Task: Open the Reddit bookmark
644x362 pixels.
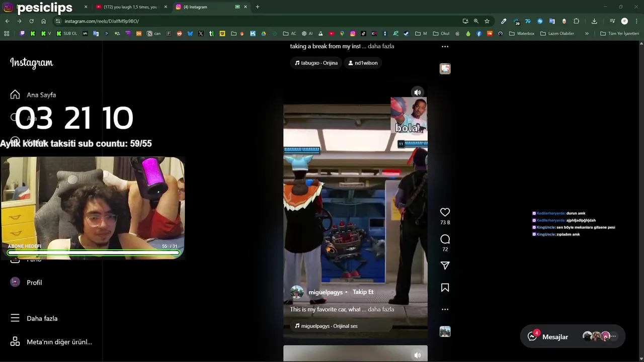Action: pos(180,33)
